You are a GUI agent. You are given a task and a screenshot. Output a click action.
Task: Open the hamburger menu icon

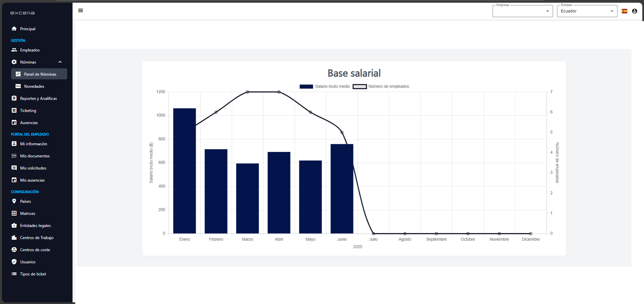tap(81, 10)
